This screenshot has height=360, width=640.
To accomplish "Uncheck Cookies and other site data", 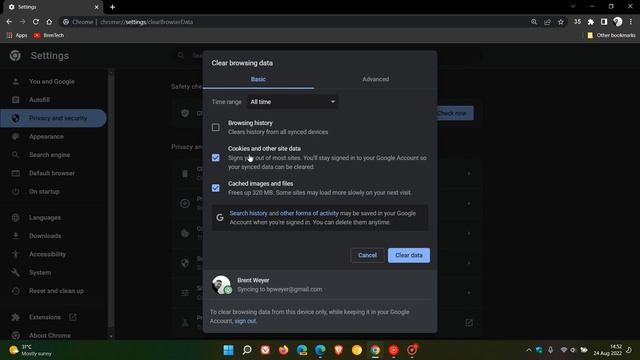I will coord(216,158).
